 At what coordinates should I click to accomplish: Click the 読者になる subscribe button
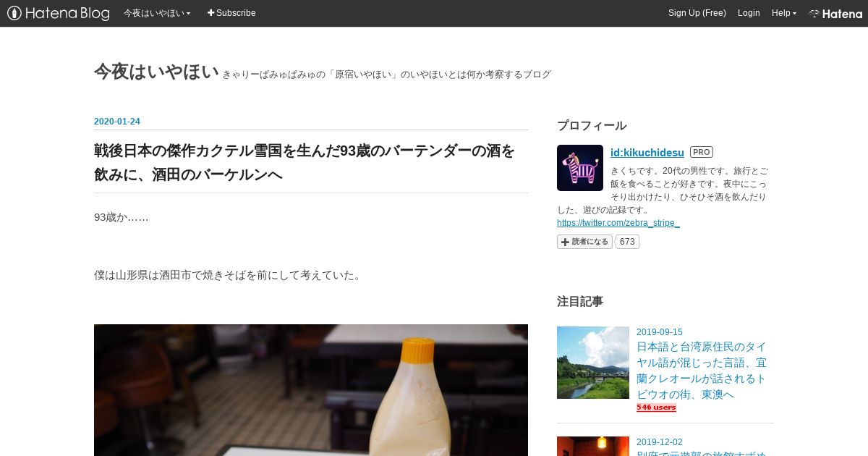tap(584, 242)
